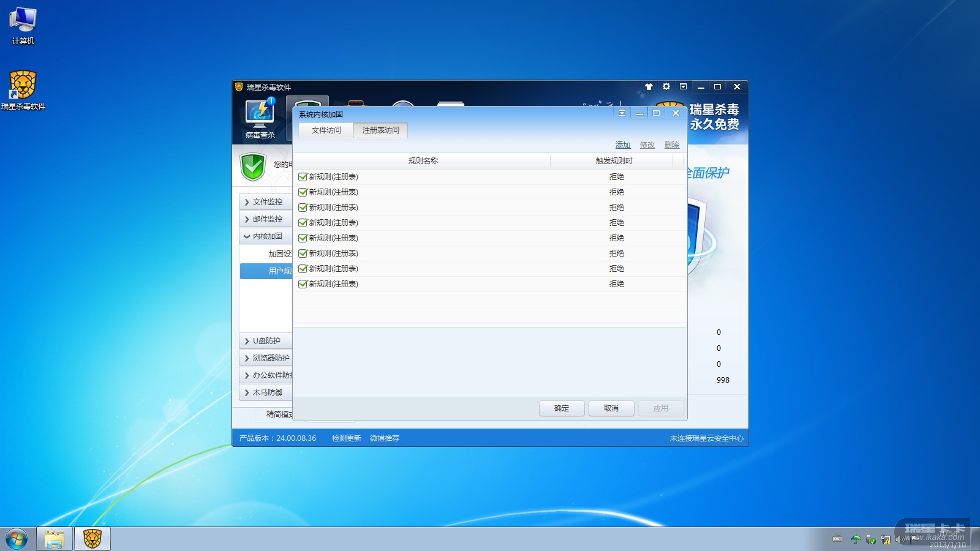The image size is (980, 551).
Task: Open the 计算机 desktop icon
Action: [23, 26]
